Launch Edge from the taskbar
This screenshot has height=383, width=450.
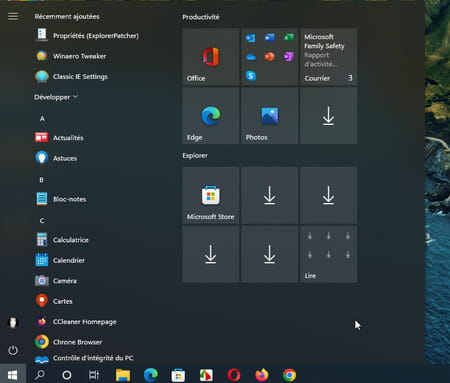coord(151,375)
